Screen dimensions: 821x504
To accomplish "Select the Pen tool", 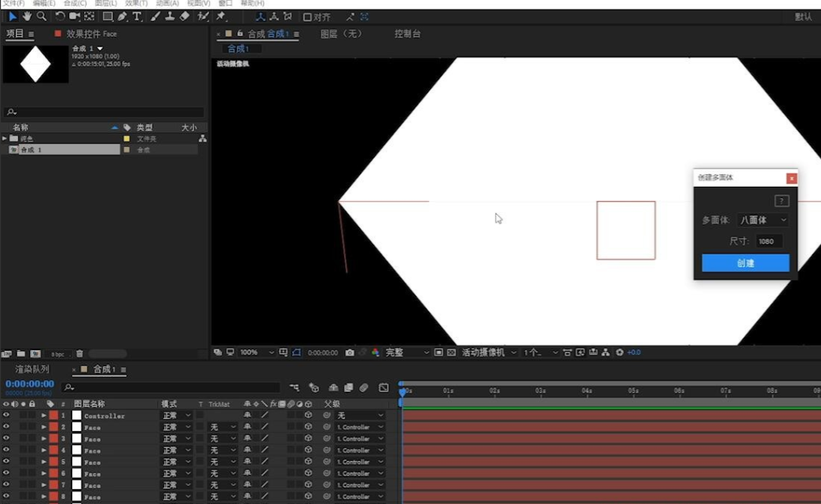I will click(122, 16).
